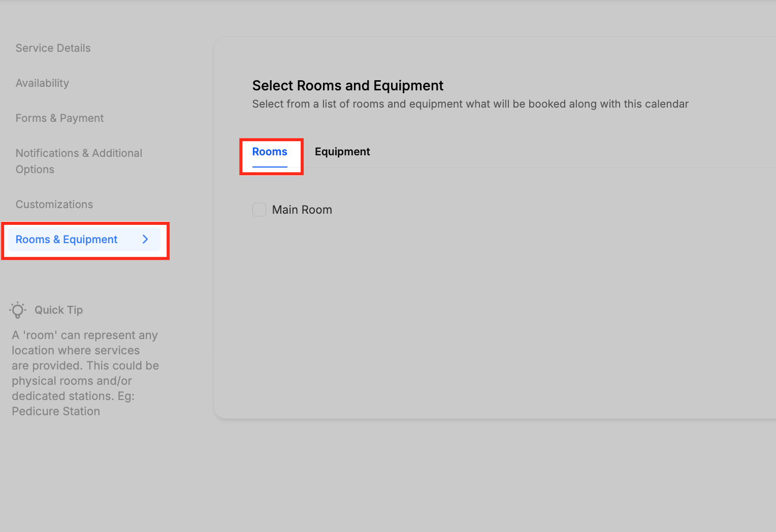Select Notifications & Additional Options

[79, 161]
